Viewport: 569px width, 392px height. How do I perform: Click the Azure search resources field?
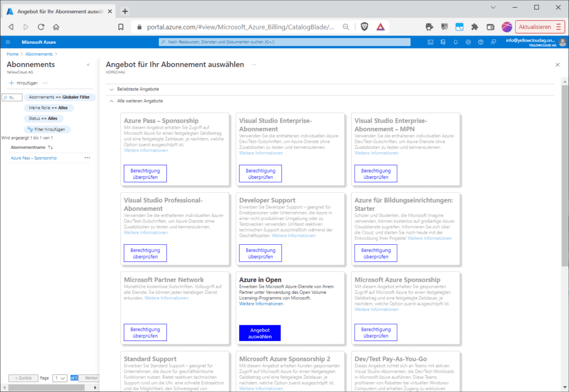point(284,42)
